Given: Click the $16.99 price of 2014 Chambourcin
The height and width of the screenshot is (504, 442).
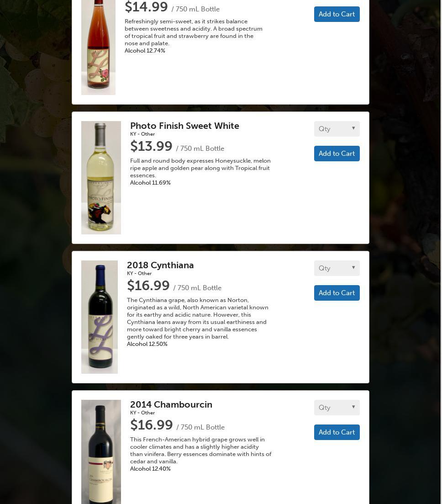Looking at the screenshot, I should pos(151,425).
